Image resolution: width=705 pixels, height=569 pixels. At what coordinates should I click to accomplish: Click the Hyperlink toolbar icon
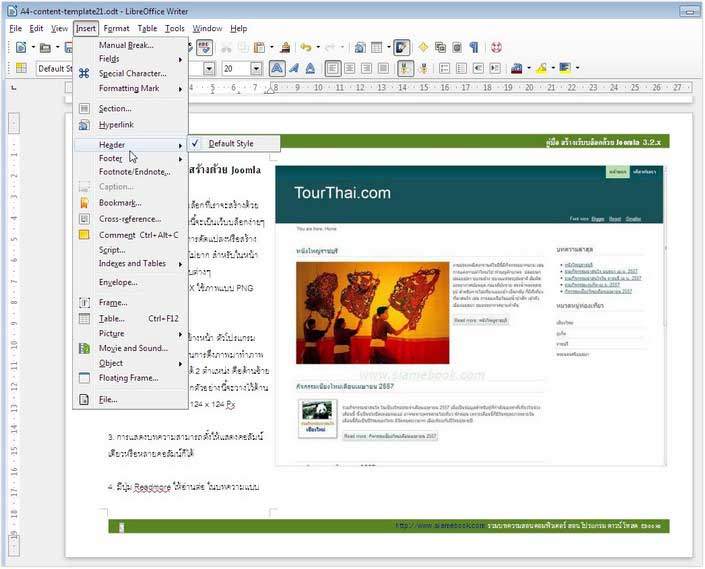[x=360, y=47]
